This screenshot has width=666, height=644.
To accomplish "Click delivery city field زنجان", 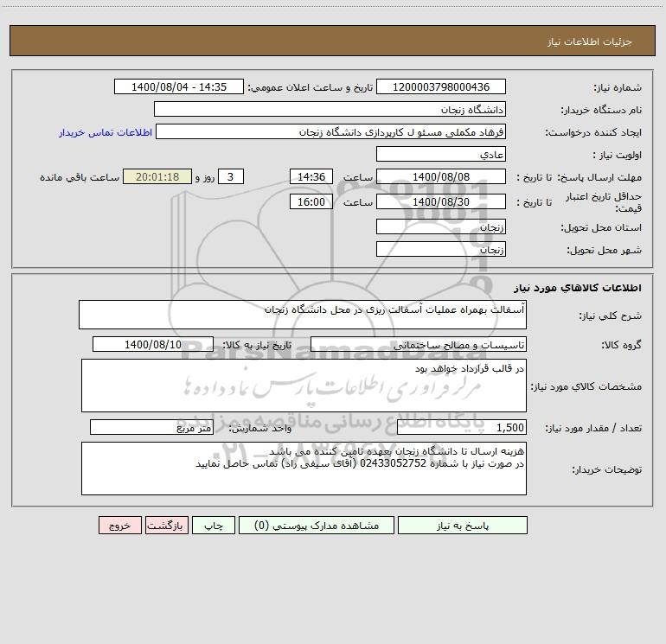I will pyautogui.click(x=441, y=249).
